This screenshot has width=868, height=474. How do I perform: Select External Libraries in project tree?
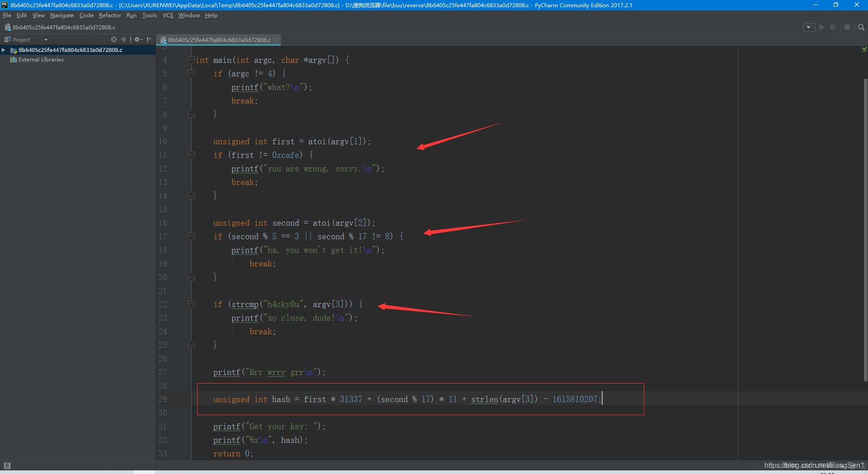tap(41, 60)
